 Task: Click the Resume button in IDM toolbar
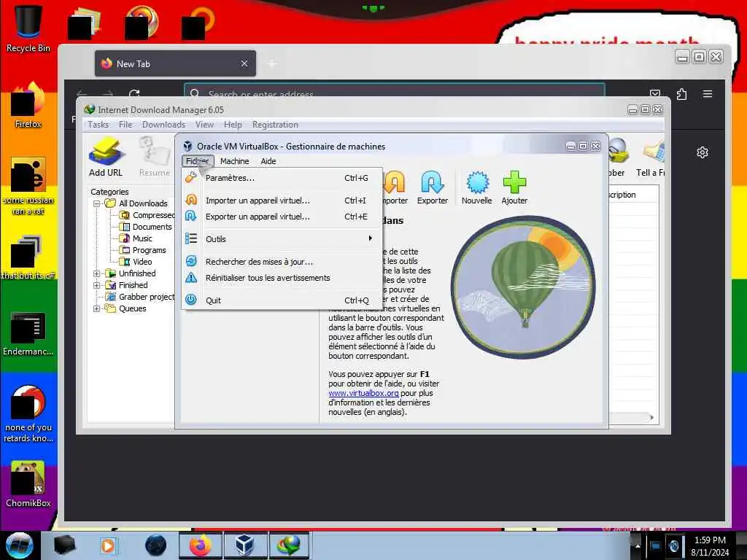pos(155,157)
